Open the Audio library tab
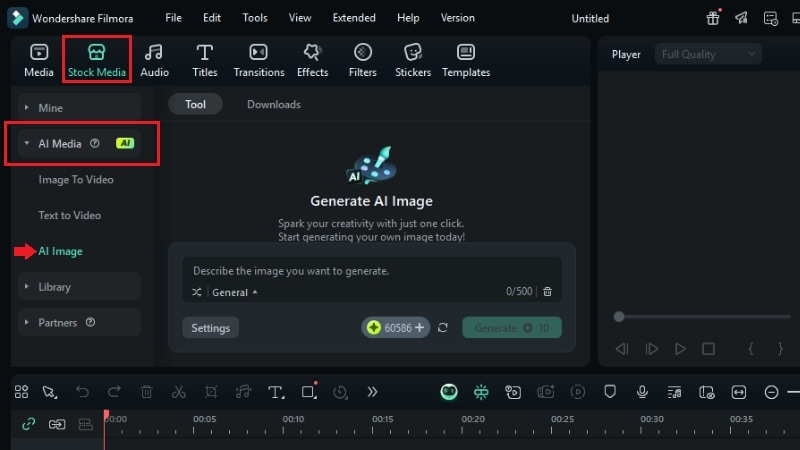This screenshot has height=450, width=800. (154, 61)
